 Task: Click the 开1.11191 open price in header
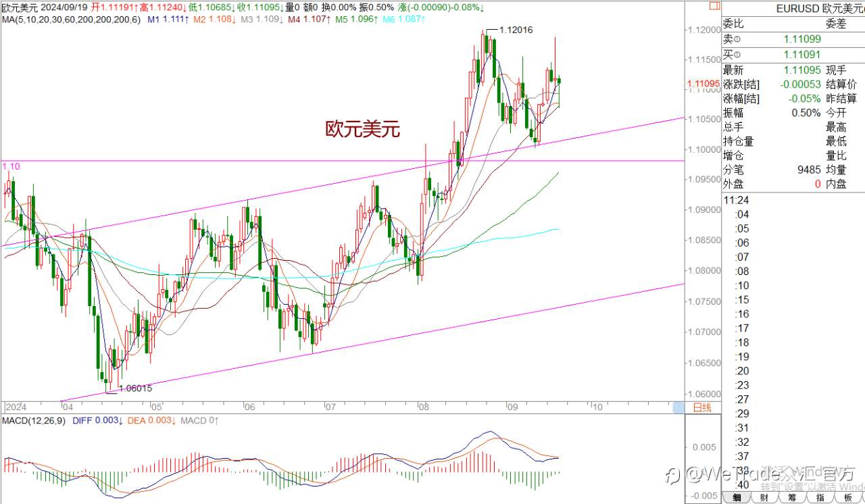coord(114,7)
